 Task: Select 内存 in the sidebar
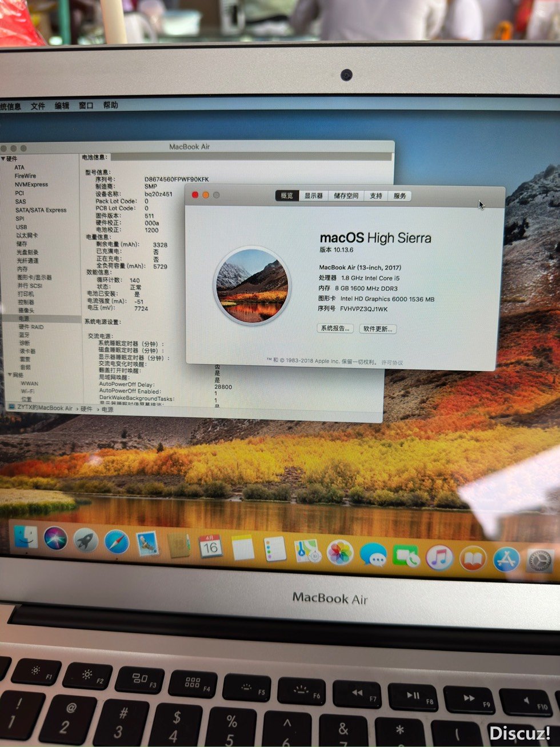pyautogui.click(x=22, y=269)
